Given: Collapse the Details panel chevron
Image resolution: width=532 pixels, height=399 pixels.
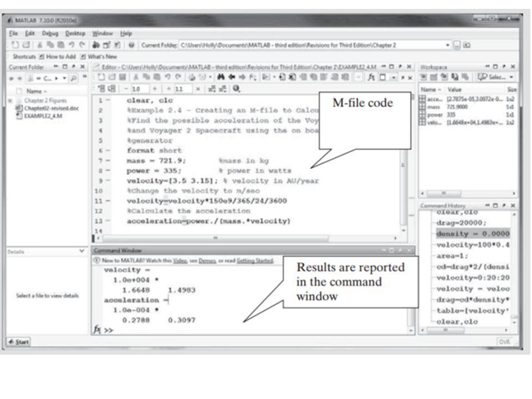Looking at the screenshot, I should click(x=82, y=251).
